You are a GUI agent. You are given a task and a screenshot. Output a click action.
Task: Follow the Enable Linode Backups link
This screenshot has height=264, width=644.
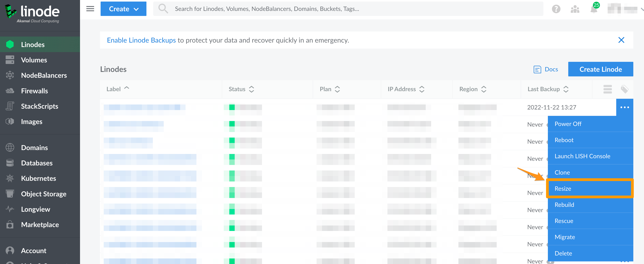pyautogui.click(x=141, y=40)
